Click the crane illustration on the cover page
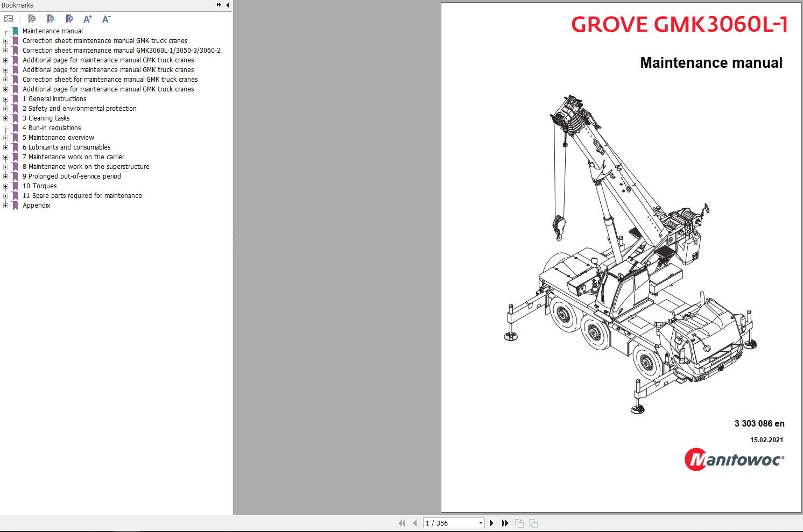Image resolution: width=803 pixels, height=532 pixels. click(631, 254)
